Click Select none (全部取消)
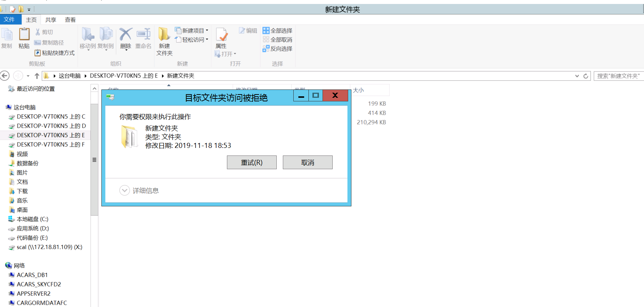 [277, 40]
